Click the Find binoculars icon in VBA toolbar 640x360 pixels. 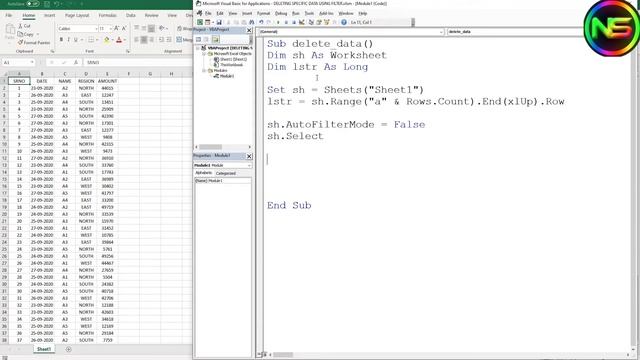pos(251,22)
